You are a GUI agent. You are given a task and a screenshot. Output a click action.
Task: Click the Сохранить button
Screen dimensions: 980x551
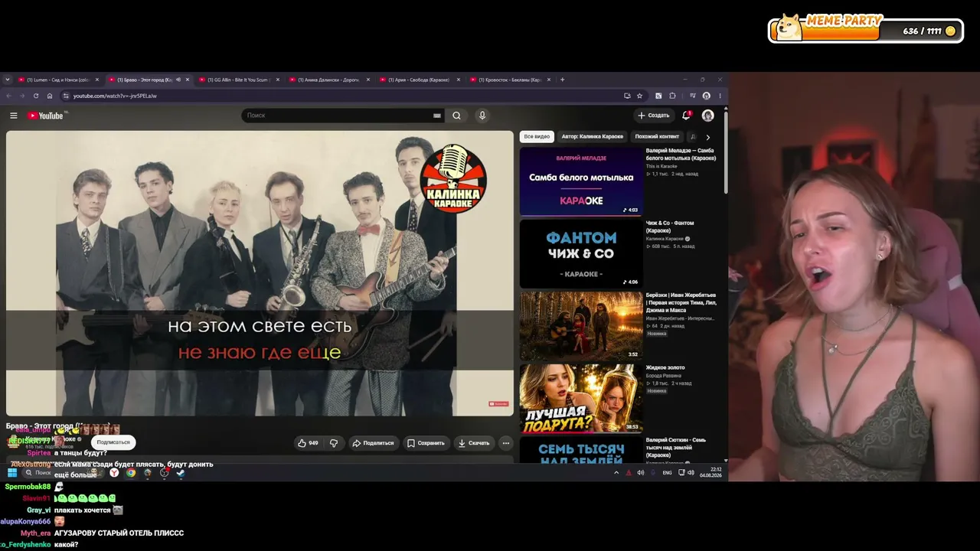pos(426,443)
